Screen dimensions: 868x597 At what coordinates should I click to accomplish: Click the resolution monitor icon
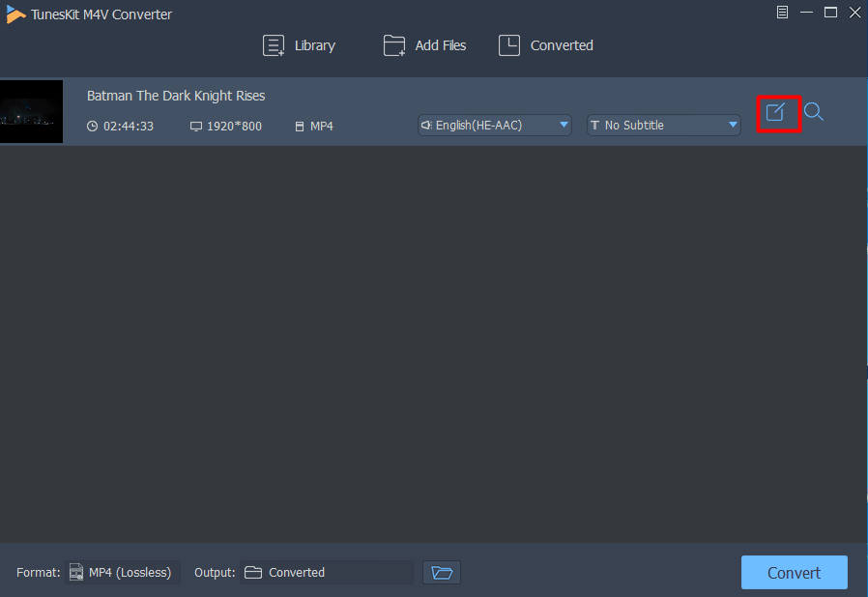click(196, 127)
